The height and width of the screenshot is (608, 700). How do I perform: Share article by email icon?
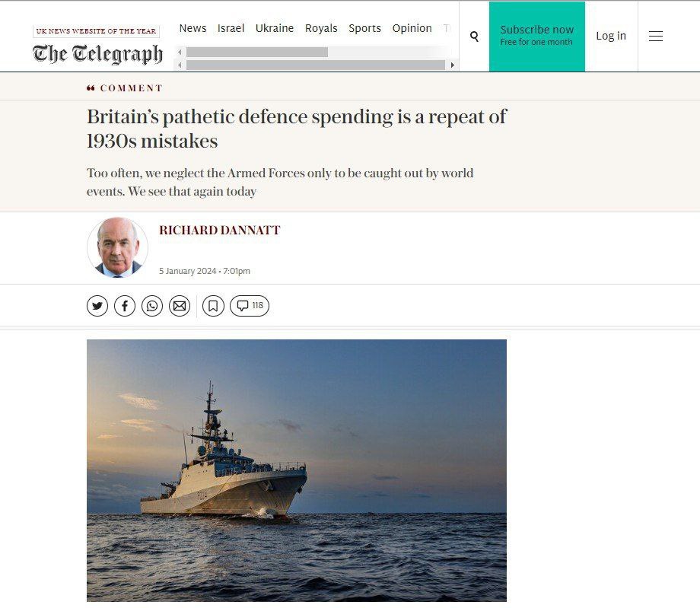coord(180,306)
